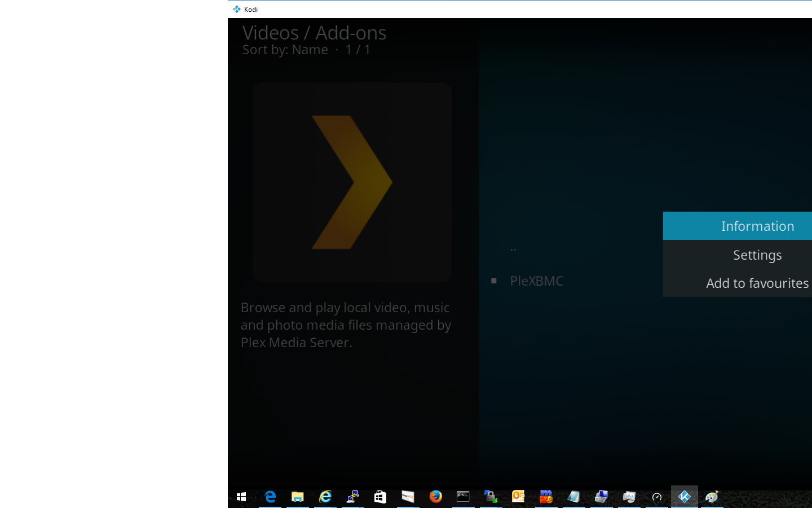Click the bullet icon beside PleXBMC
The width and height of the screenshot is (812, 508).
(x=494, y=281)
